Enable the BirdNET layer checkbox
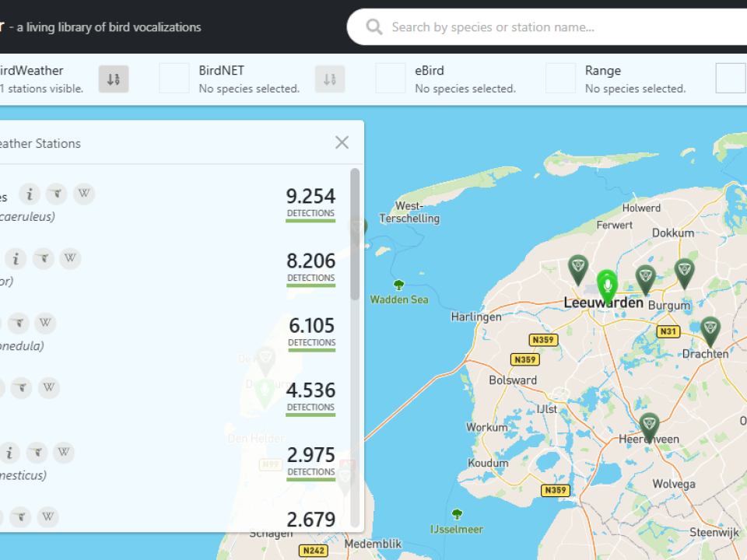 point(174,79)
